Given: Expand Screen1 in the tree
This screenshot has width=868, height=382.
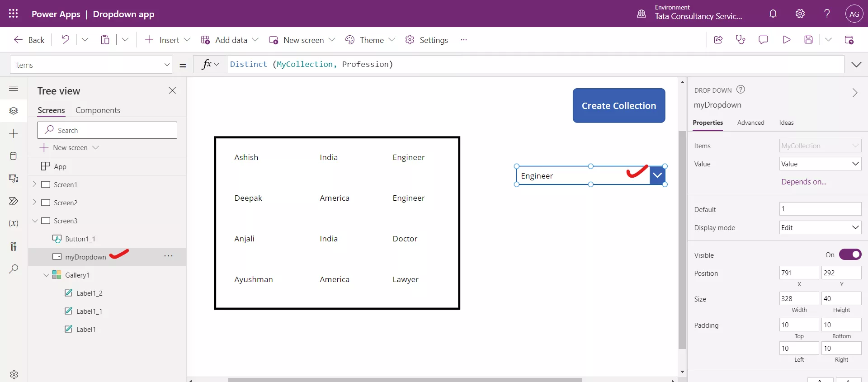Looking at the screenshot, I should coord(34,184).
